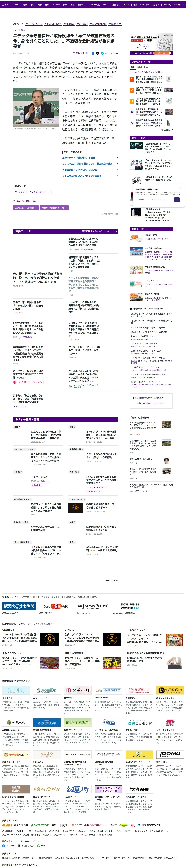Open the idea market logo tile
Image resolution: width=186 pixels, height=868 pixels.
click(x=108, y=690)
